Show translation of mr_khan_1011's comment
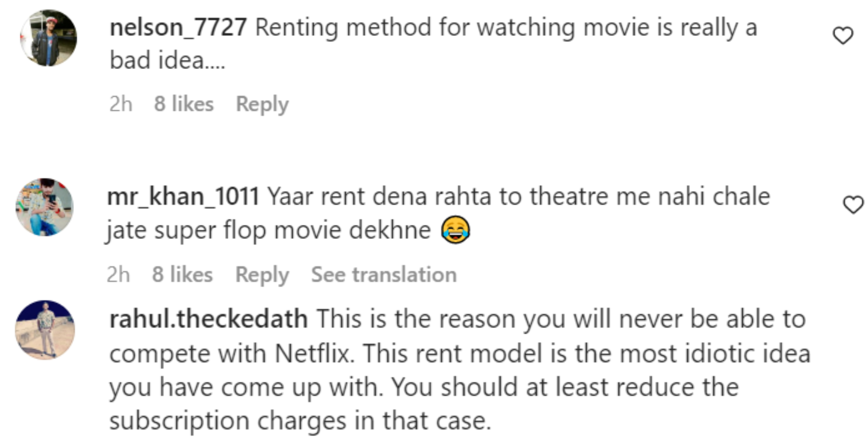Viewport: 868px width, 444px height. click(384, 275)
